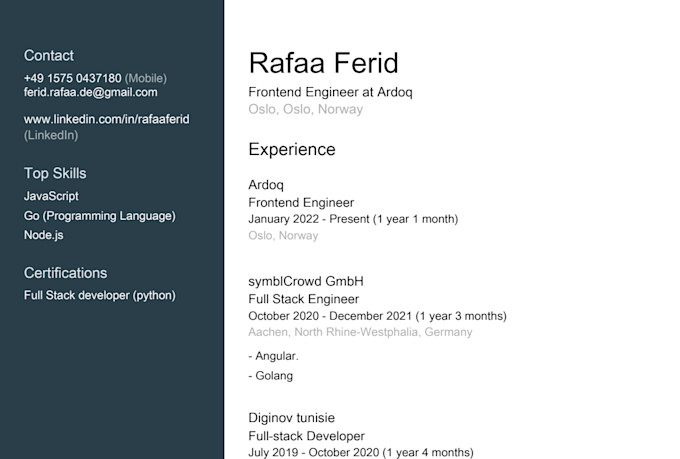Select Full Stack developer (python) certification
The image size is (680, 459).
(100, 295)
